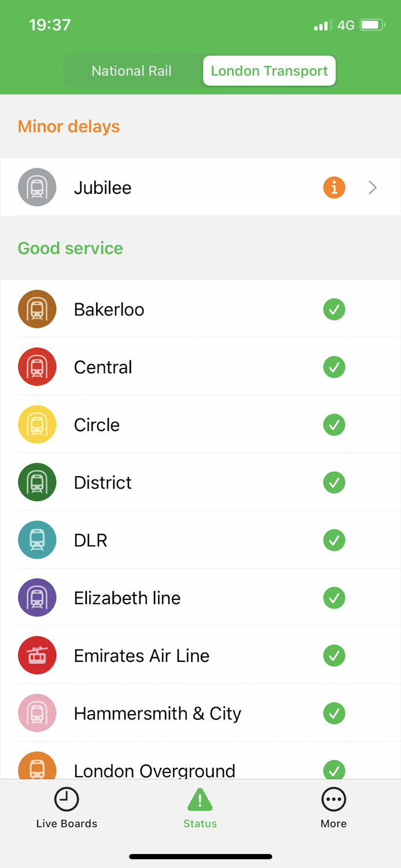
Task: Switch to National Rail view
Action: pos(131,71)
